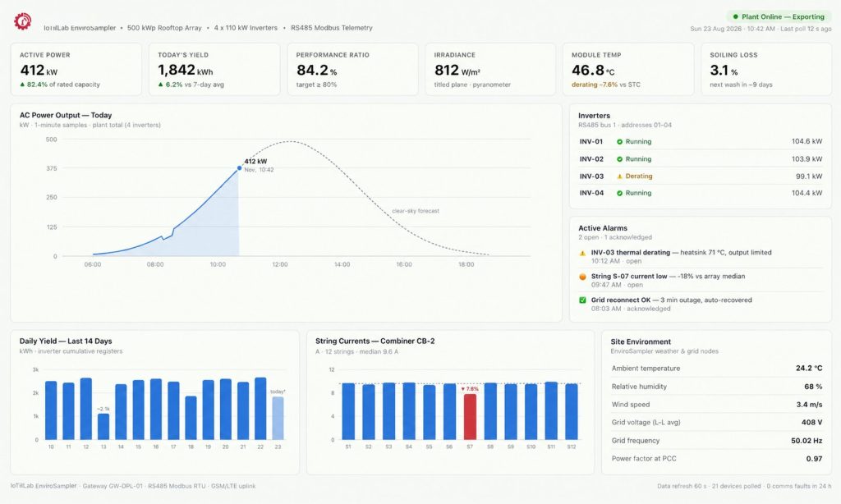Image resolution: width=841 pixels, height=504 pixels.
Task: Click the 99.1 kW value
Action: [x=809, y=176]
